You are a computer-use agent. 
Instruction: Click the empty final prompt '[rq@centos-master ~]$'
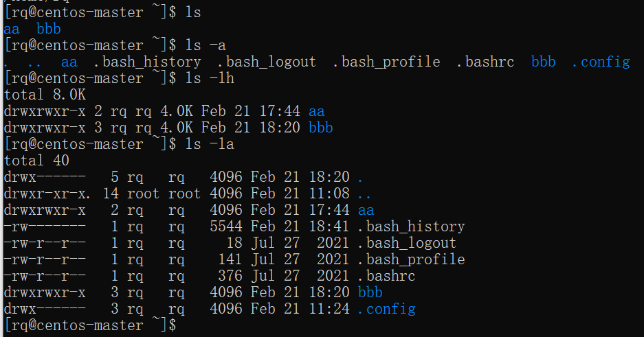click(x=90, y=325)
